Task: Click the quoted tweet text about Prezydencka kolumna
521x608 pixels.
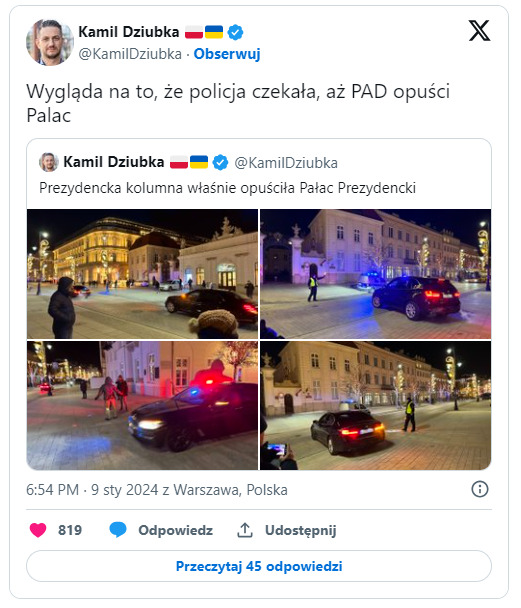Action: click(x=227, y=188)
